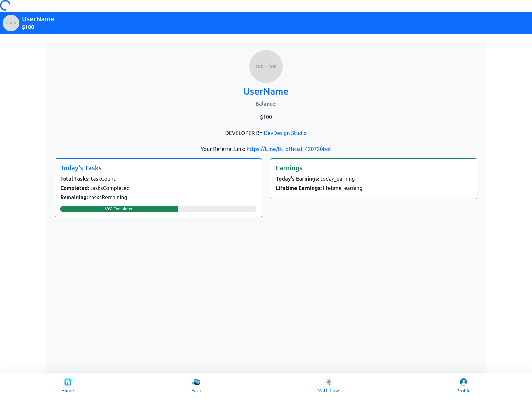Click the Home label in bottom navigation

(x=67, y=391)
